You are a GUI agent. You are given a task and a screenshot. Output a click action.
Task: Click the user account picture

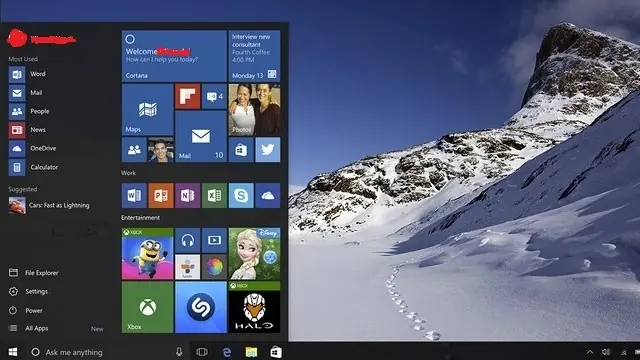click(17, 38)
